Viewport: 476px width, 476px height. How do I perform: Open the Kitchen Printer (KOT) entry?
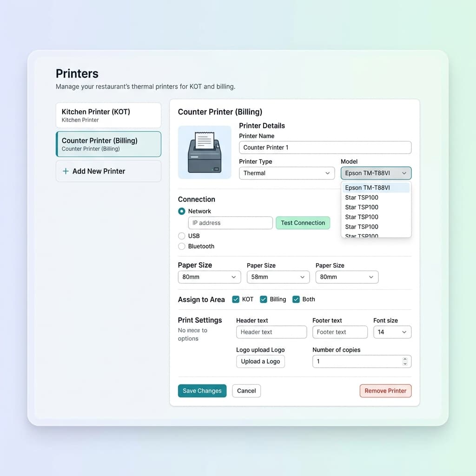(x=108, y=115)
